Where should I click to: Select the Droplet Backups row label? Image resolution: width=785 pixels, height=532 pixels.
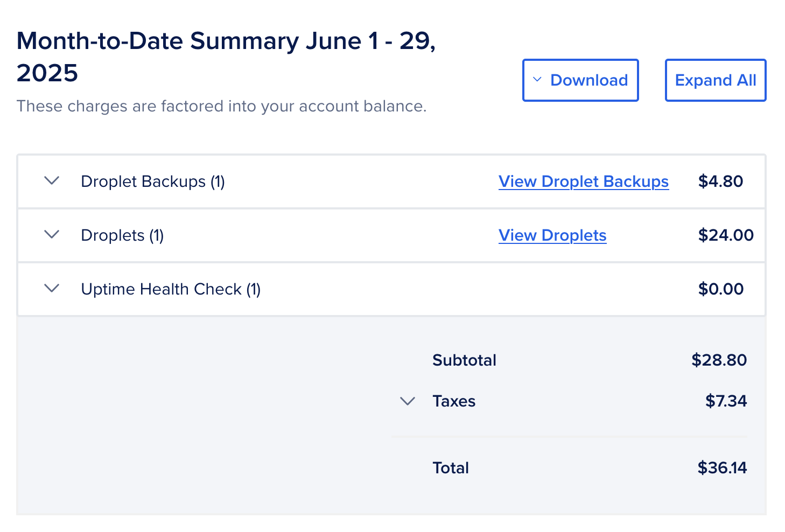click(x=153, y=181)
